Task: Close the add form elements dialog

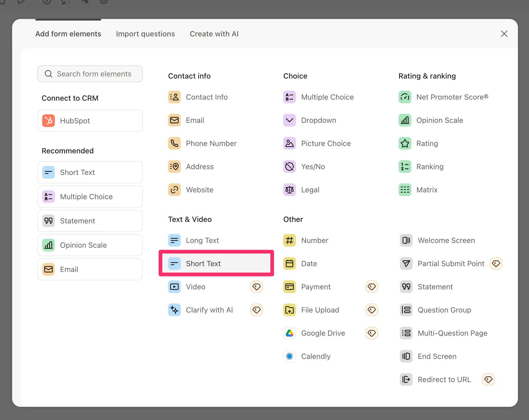Action: 504,34
